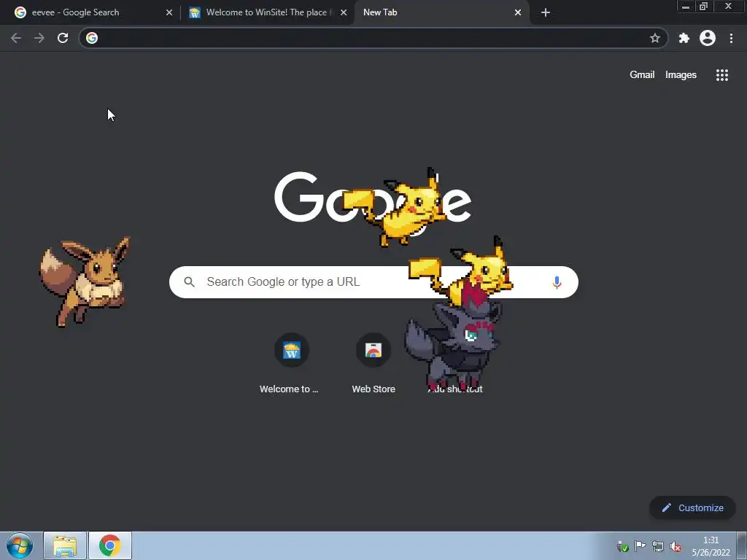Click the Web Store label text
The image size is (747, 560).
373,389
